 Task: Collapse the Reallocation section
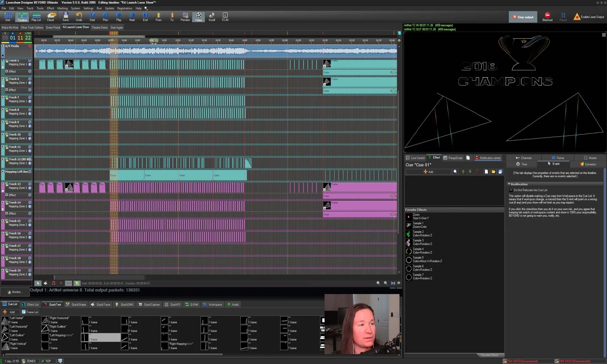509,184
